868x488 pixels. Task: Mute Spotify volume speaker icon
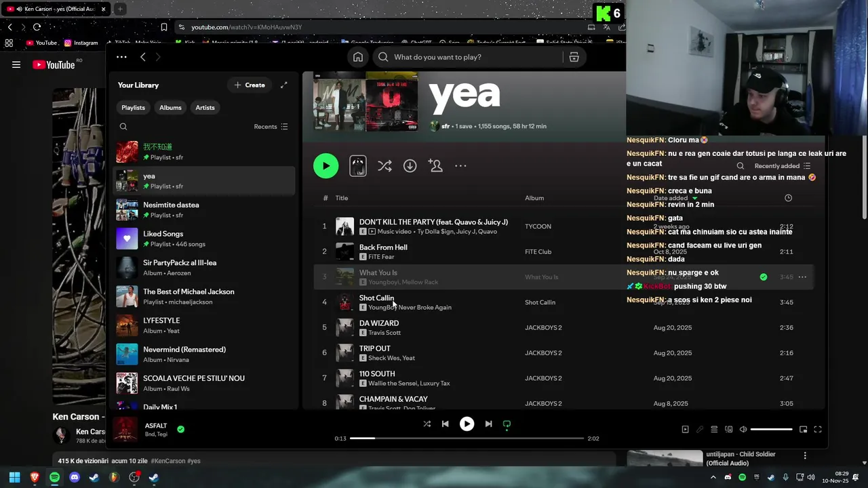pyautogui.click(x=743, y=429)
